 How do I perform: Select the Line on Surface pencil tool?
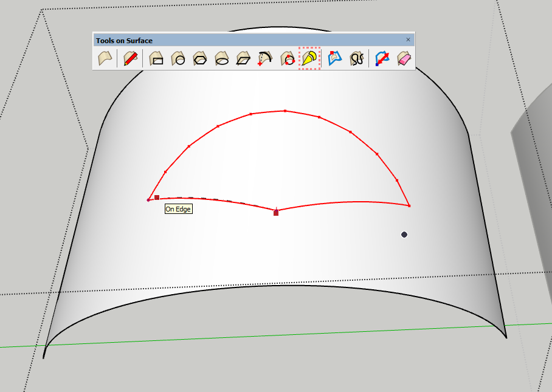tap(130, 59)
